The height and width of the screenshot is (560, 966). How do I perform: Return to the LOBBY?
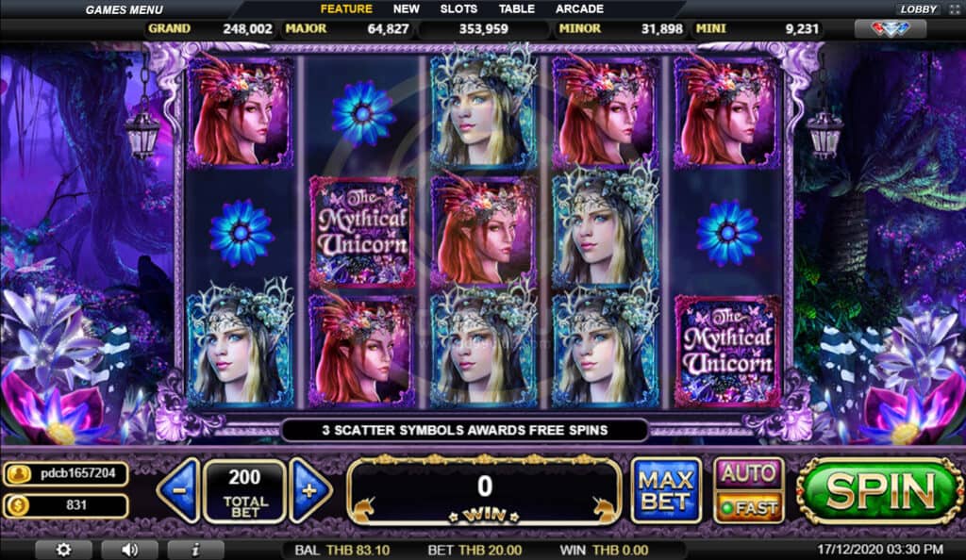coord(918,9)
